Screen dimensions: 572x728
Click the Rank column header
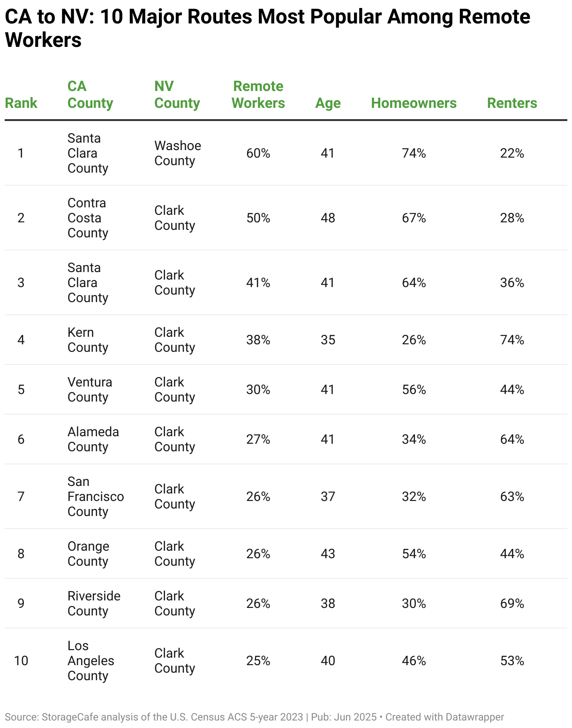pyautogui.click(x=21, y=103)
